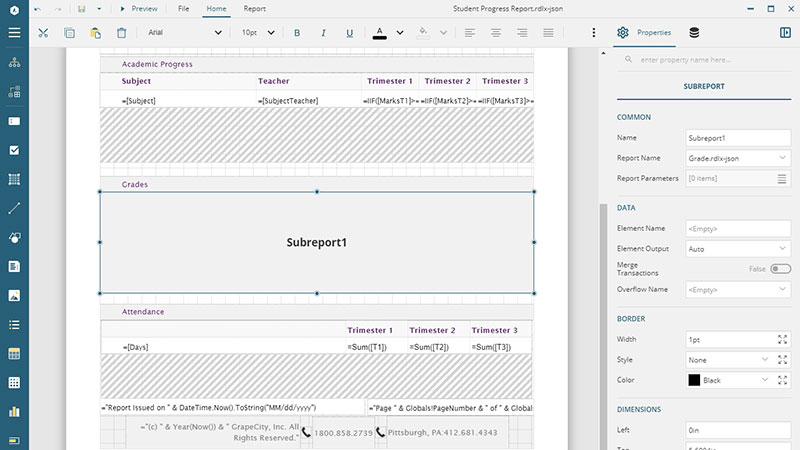Click the Preview button

(138, 8)
